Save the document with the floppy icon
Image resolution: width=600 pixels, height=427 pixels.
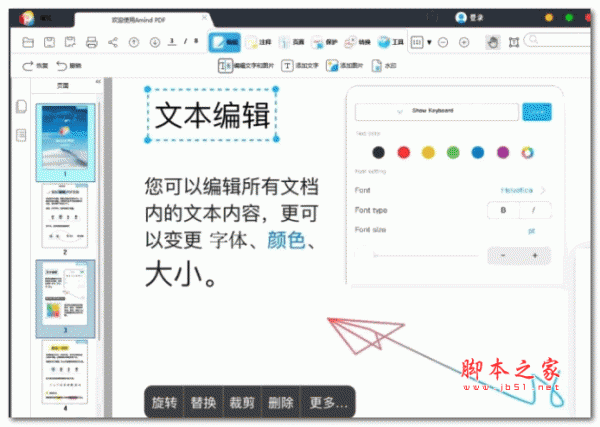(49, 42)
